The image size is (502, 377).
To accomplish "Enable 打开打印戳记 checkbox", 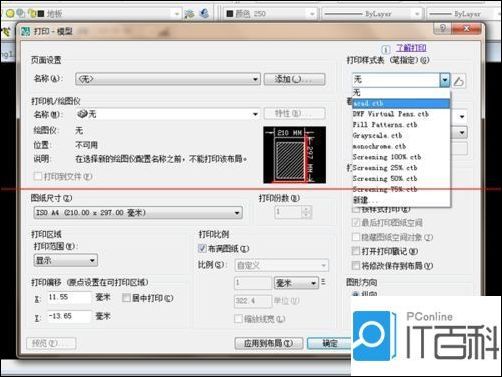I will coord(356,251).
